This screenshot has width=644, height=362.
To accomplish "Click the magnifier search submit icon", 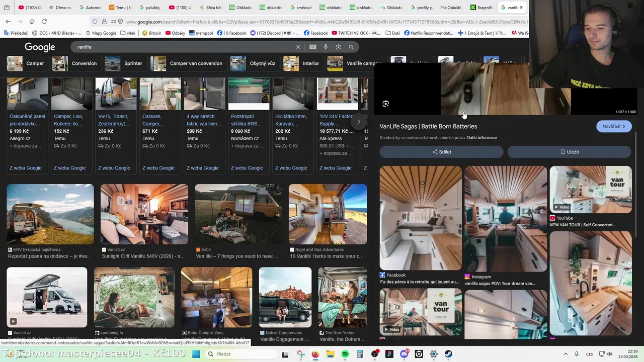I will point(351,47).
